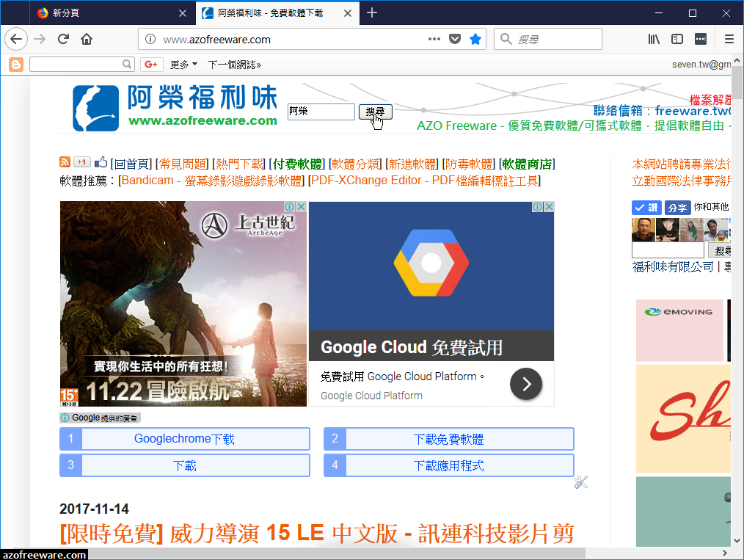Go back with the browser back arrow
The width and height of the screenshot is (744, 560).
(16, 39)
